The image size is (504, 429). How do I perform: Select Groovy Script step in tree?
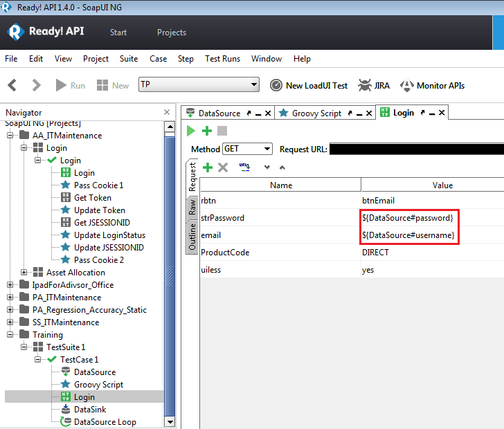click(x=98, y=384)
